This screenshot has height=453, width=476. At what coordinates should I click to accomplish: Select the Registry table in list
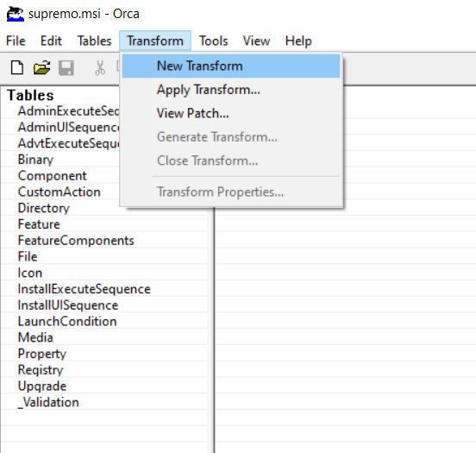tap(41, 370)
